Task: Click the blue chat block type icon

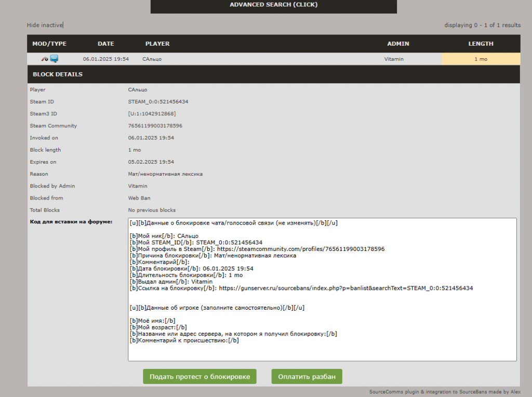Action: (x=54, y=59)
